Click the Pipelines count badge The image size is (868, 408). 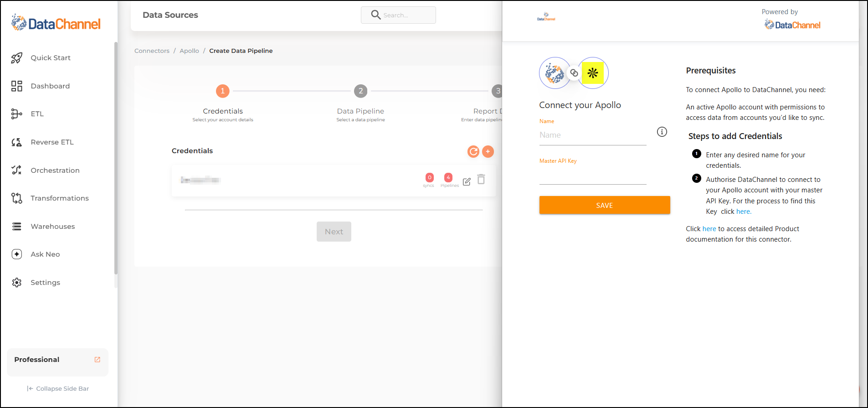tap(448, 177)
